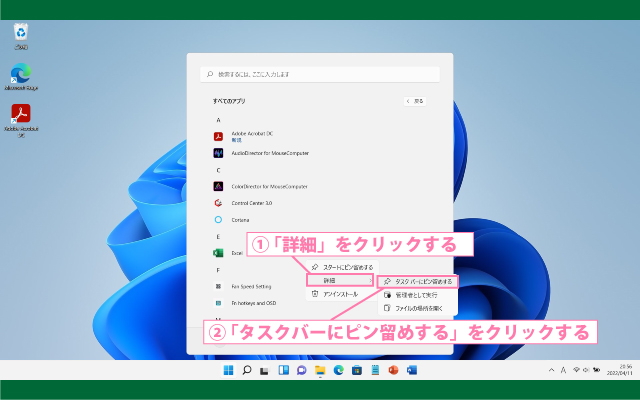The width and height of the screenshot is (640, 400).
Task: Open Widgets from taskbar
Action: coord(283,370)
